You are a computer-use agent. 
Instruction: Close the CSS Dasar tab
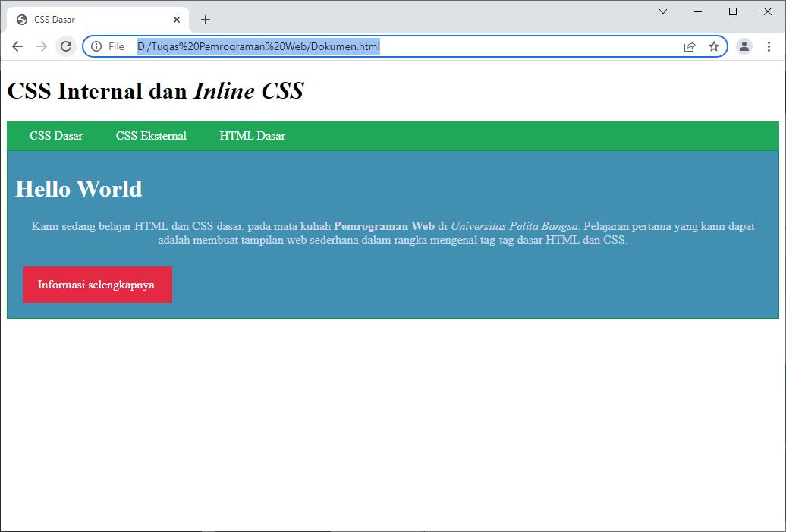[176, 19]
